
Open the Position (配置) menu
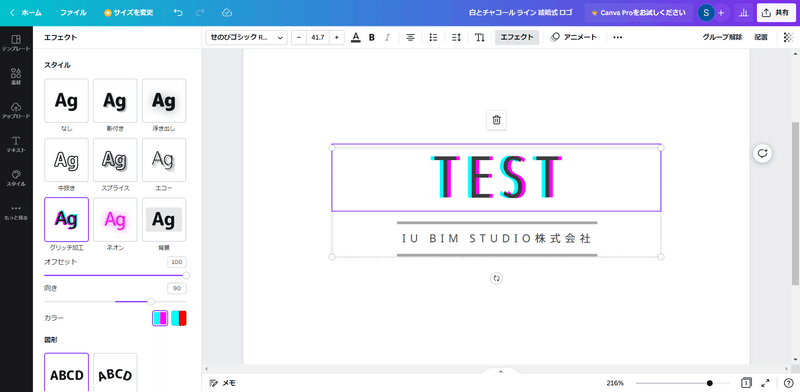761,37
